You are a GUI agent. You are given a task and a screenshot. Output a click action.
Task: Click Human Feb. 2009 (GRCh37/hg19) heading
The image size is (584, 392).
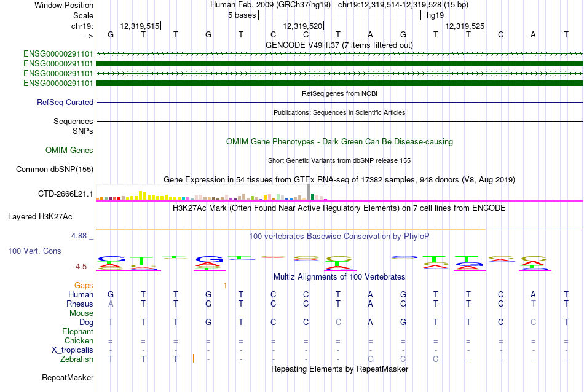(x=270, y=5)
